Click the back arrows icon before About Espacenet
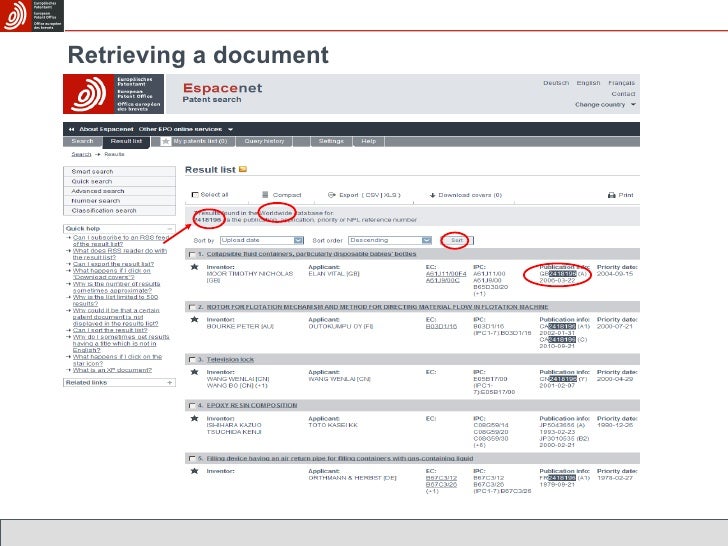 click(72, 129)
